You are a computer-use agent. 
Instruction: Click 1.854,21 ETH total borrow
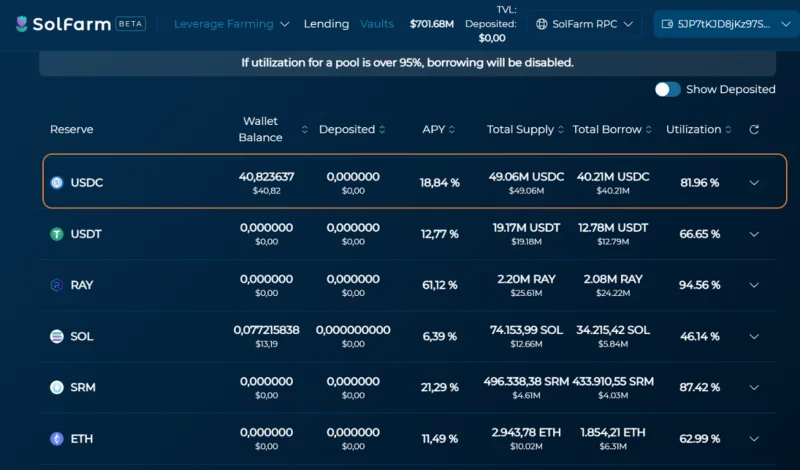click(613, 432)
